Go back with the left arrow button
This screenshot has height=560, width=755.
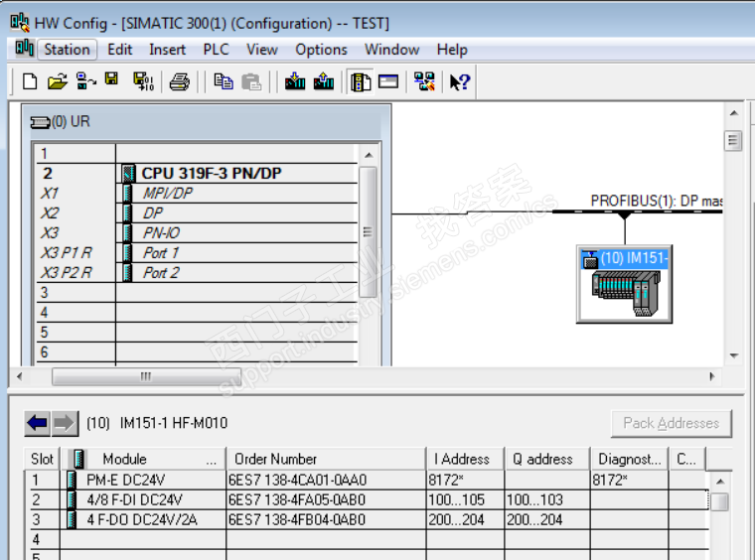pyautogui.click(x=37, y=423)
